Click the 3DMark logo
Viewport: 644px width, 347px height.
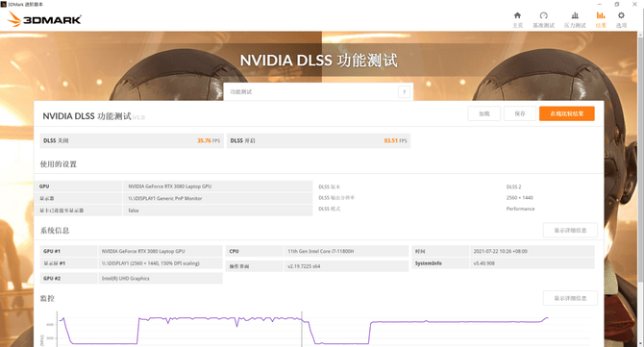click(x=45, y=19)
